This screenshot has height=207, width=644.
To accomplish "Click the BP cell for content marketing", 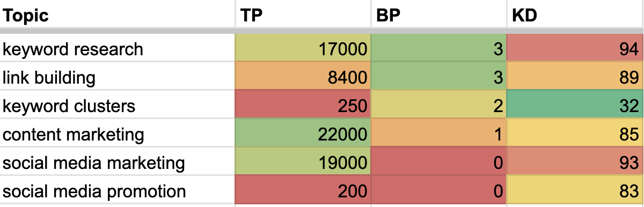I will pyautogui.click(x=438, y=135).
